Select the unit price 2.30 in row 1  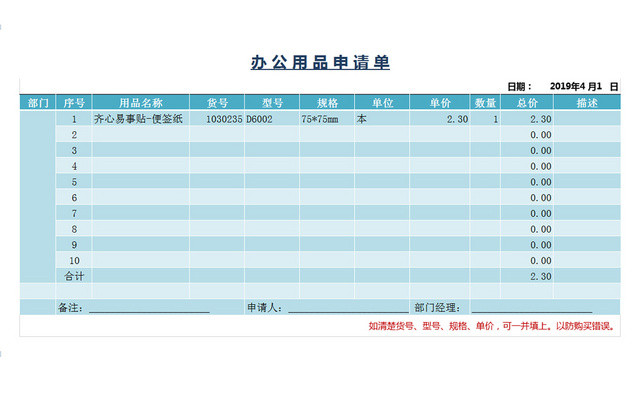pyautogui.click(x=440, y=119)
